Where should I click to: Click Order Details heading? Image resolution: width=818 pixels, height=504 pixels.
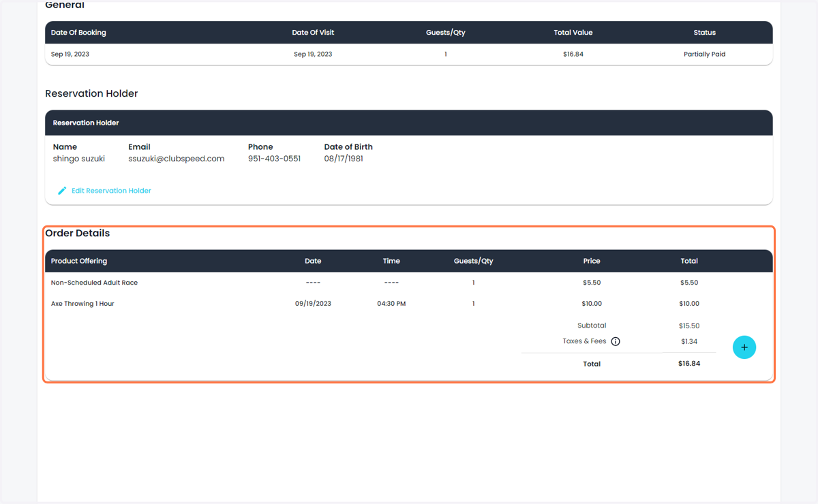pyautogui.click(x=77, y=233)
